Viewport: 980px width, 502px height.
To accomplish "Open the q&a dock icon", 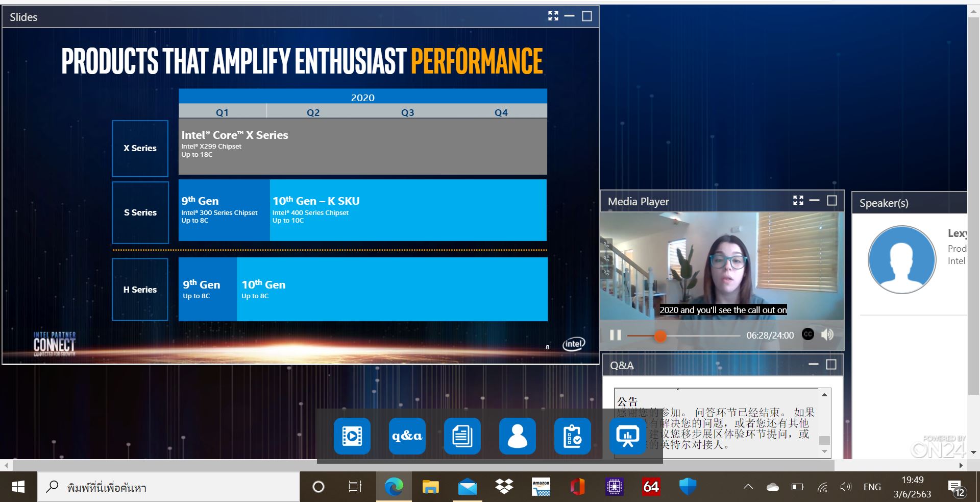I will pyautogui.click(x=407, y=436).
